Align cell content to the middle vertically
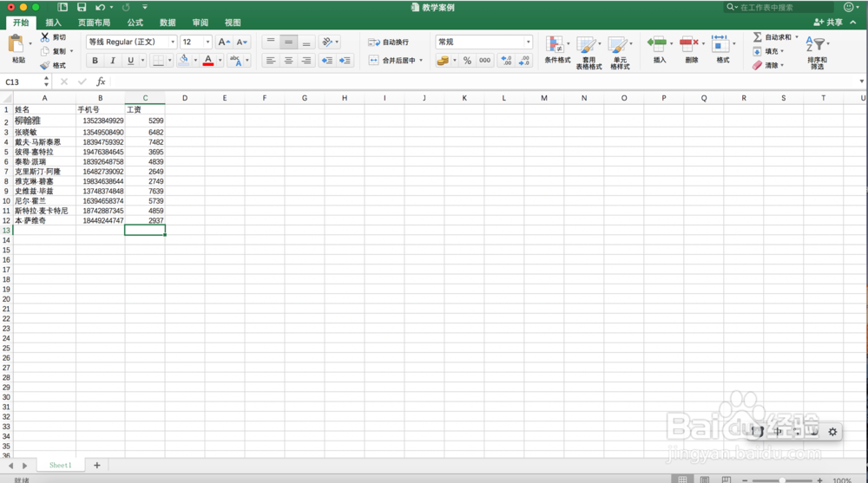This screenshot has width=868, height=483. (x=288, y=42)
